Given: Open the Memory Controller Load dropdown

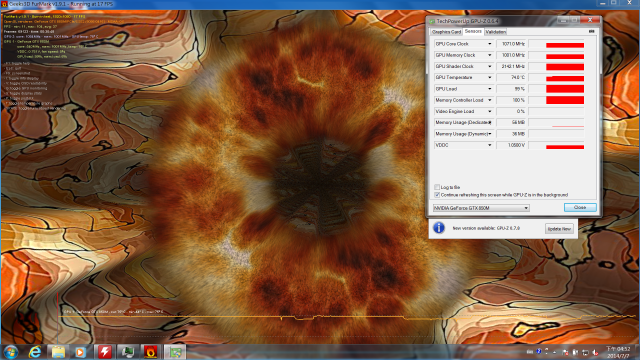Looking at the screenshot, I should coord(489,100).
